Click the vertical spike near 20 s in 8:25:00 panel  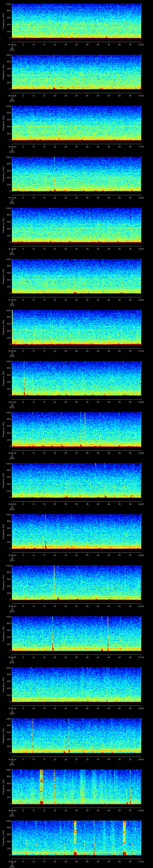click(x=54, y=582)
